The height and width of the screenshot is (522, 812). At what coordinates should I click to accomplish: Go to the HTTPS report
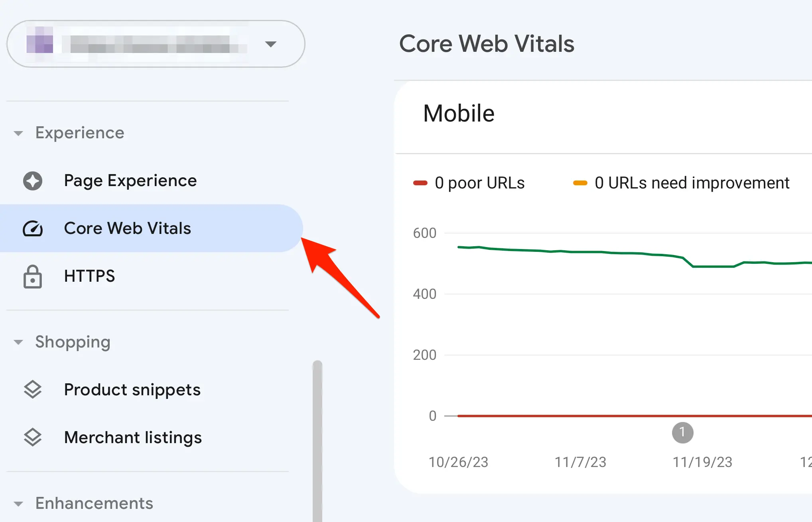pyautogui.click(x=89, y=276)
